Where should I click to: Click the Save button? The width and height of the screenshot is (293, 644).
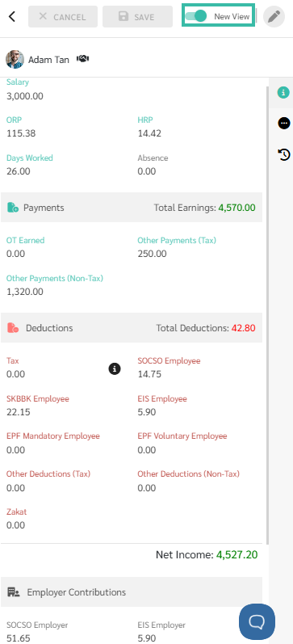(137, 17)
